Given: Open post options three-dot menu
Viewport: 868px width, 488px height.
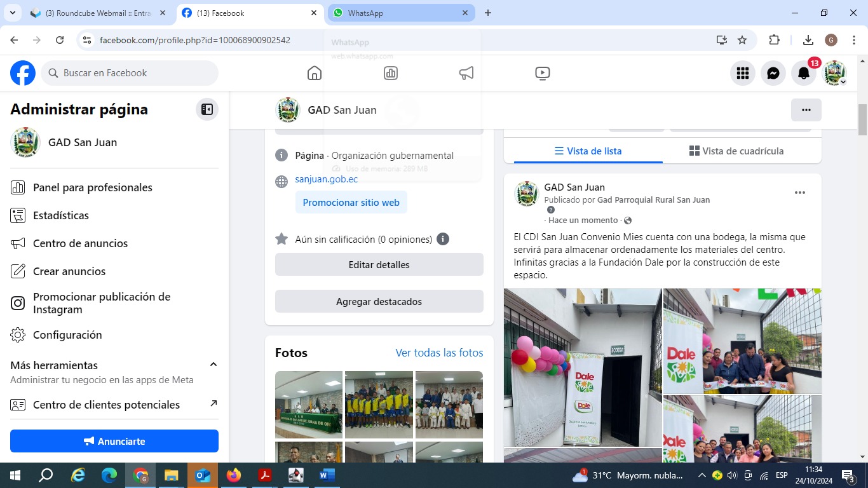Looking at the screenshot, I should click(800, 193).
